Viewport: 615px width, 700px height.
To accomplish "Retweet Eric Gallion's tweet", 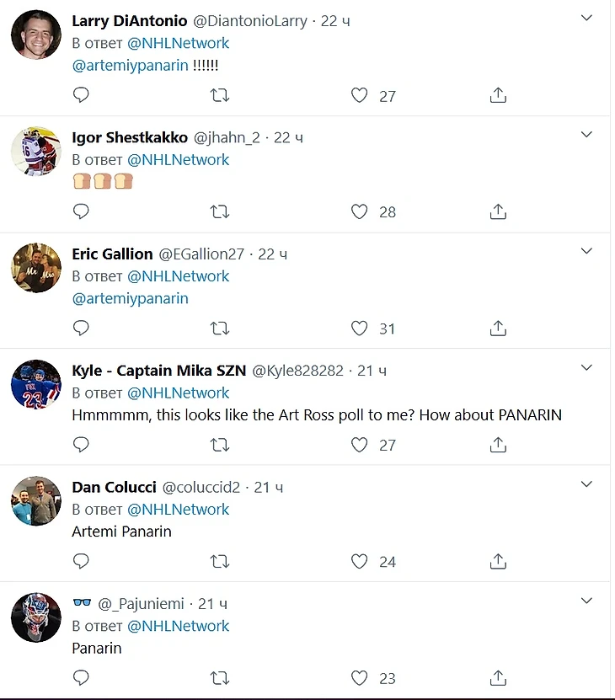I will click(220, 328).
